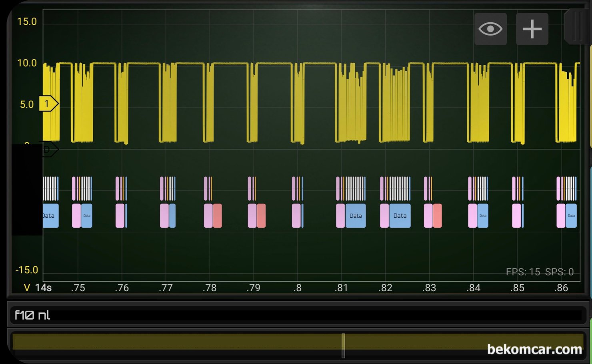The height and width of the screenshot is (364, 592).
Task: Select the red decode block near .83
Action: click(437, 216)
